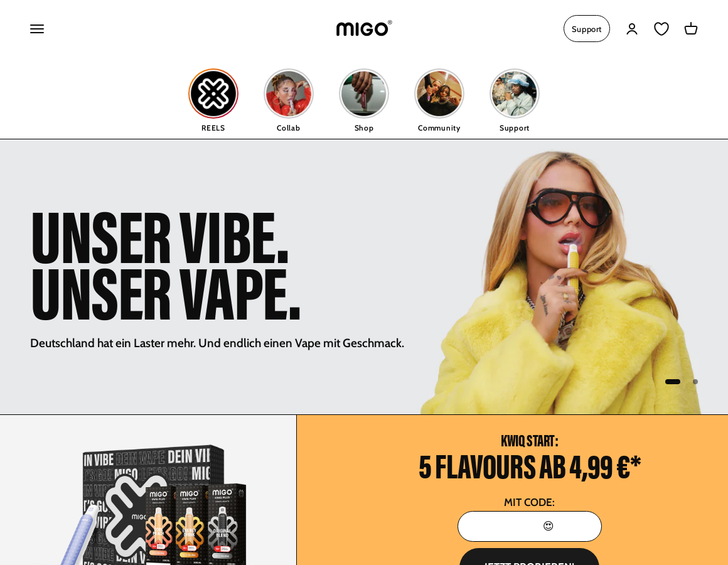This screenshot has width=728, height=565.
Task: Open the Collab story thumbnail
Action: coord(288,94)
